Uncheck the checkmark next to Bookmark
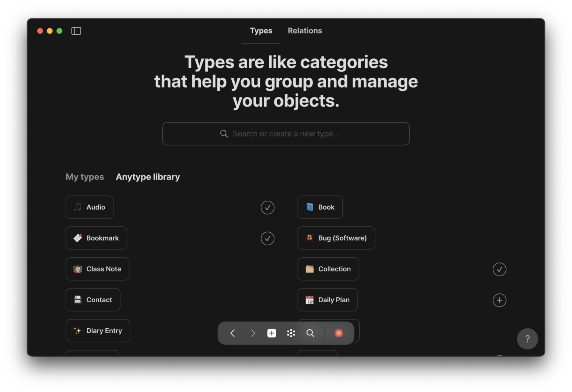Screen dimensions: 572x392 pyautogui.click(x=267, y=238)
